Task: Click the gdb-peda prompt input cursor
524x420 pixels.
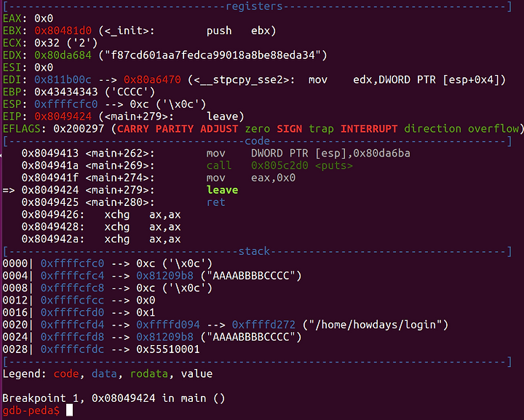Action: pos(69,411)
